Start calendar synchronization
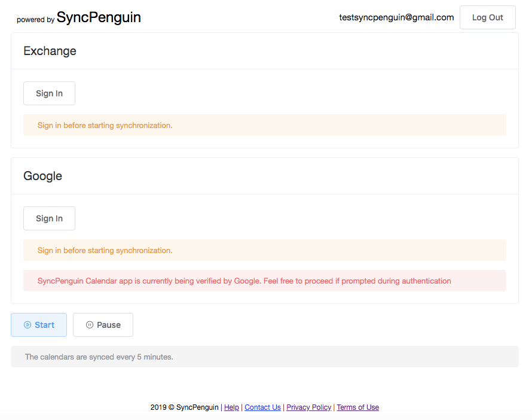Screen dimensions: 532x420 [39, 325]
